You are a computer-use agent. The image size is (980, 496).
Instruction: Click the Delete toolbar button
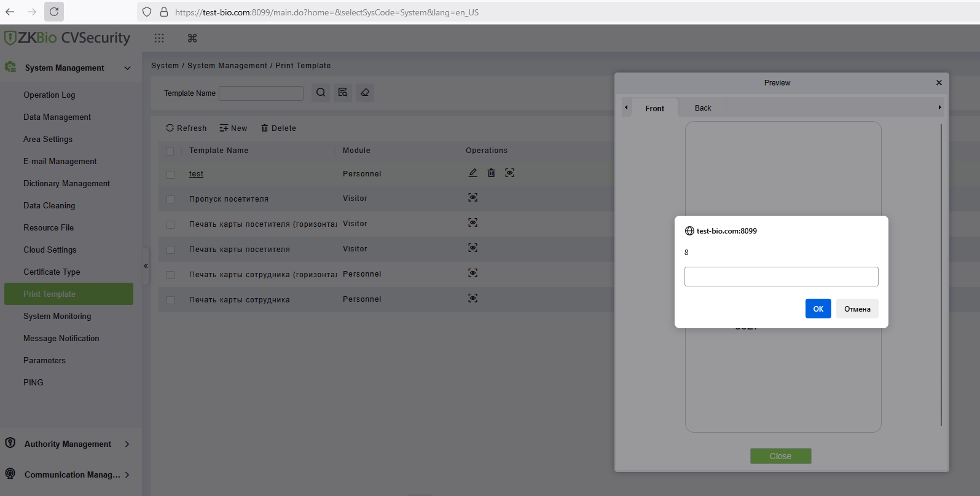click(278, 128)
